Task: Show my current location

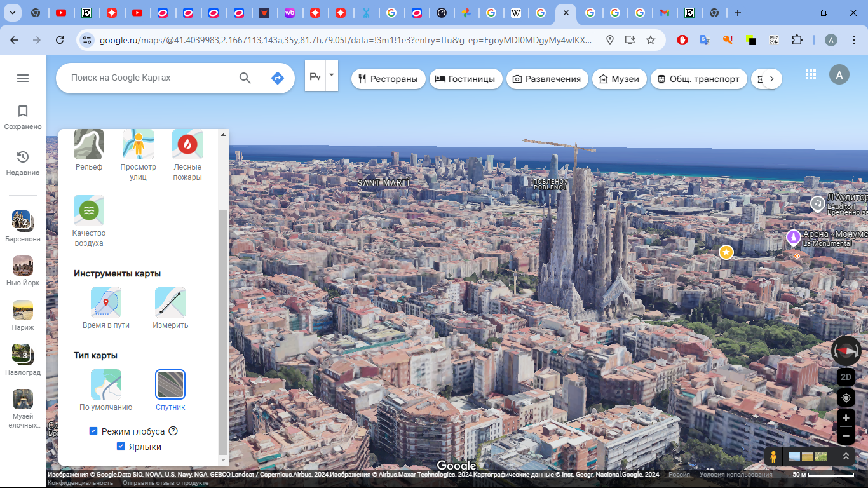Action: point(846,398)
